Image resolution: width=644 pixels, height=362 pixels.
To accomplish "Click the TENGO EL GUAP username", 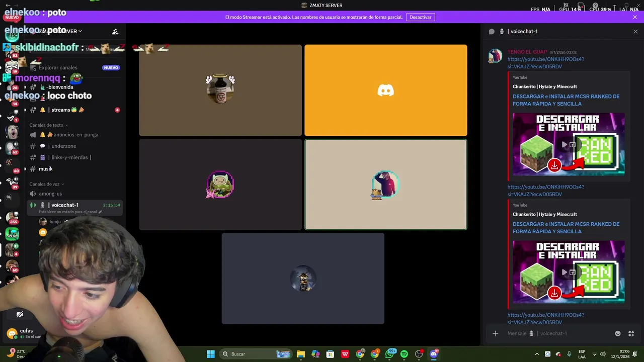I will click(x=527, y=52).
